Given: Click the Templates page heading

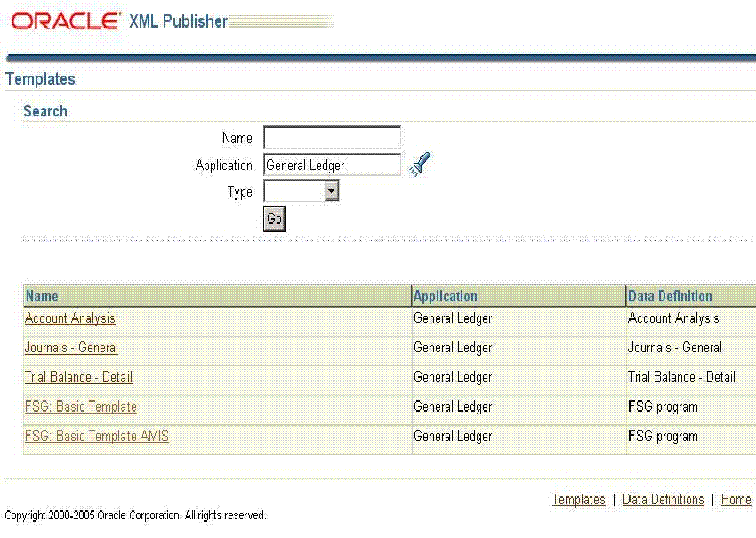Looking at the screenshot, I should [41, 79].
